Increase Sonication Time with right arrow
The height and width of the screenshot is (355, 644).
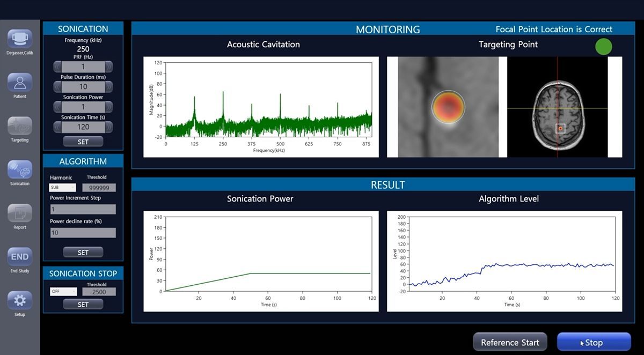pos(109,127)
